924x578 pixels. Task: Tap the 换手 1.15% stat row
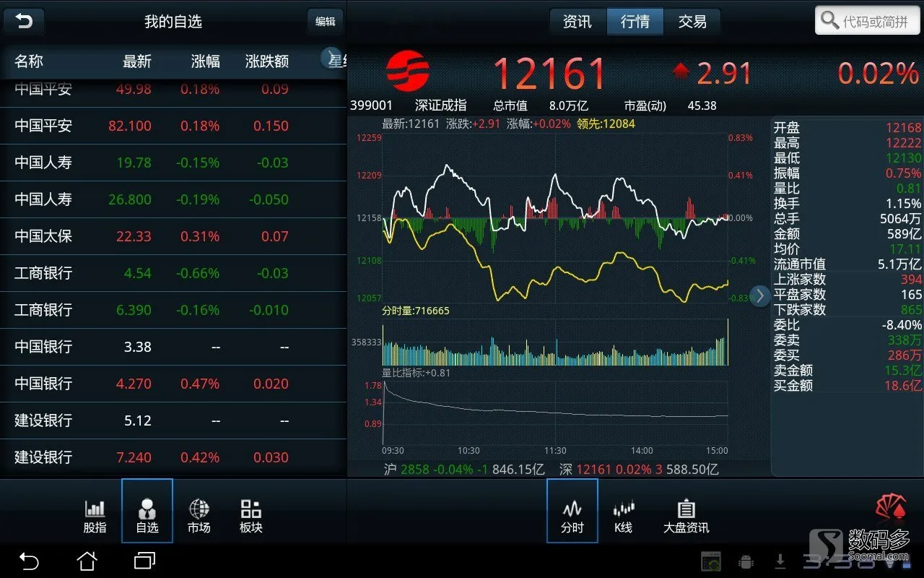847,203
